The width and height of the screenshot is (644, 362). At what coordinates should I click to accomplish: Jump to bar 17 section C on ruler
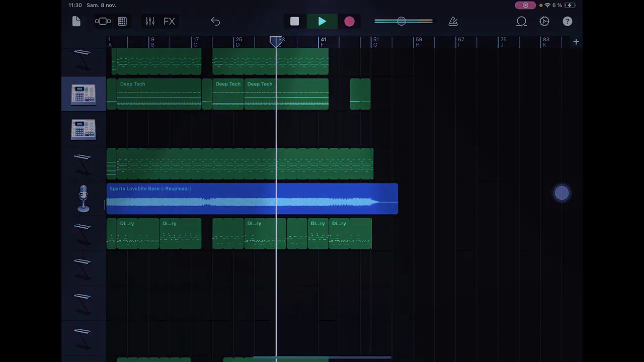click(196, 42)
